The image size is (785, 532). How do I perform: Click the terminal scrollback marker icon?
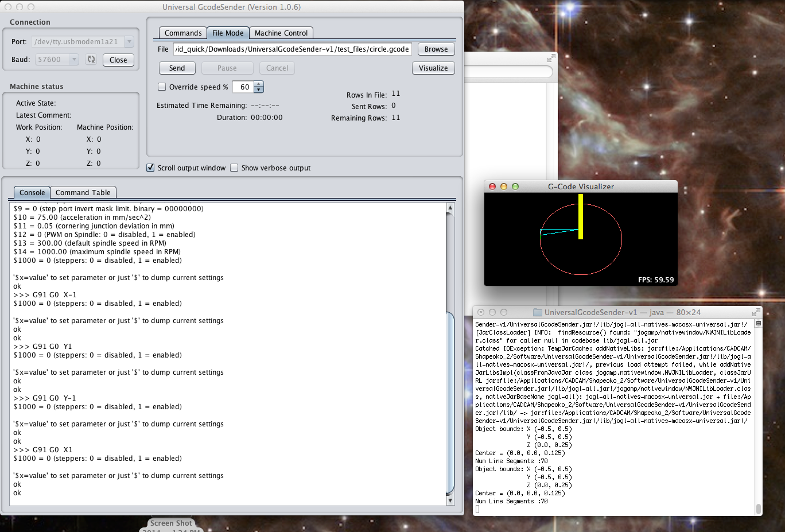tap(758, 324)
